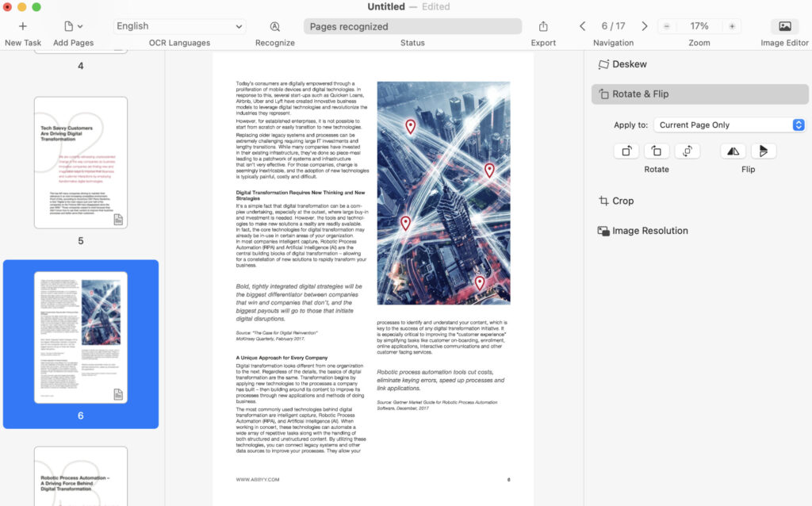The width and height of the screenshot is (812, 506).
Task: Go to the next page arrow
Action: 644,26
